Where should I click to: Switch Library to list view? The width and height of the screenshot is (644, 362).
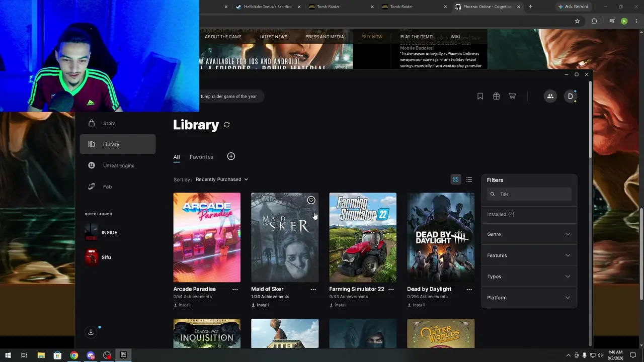[x=469, y=179]
